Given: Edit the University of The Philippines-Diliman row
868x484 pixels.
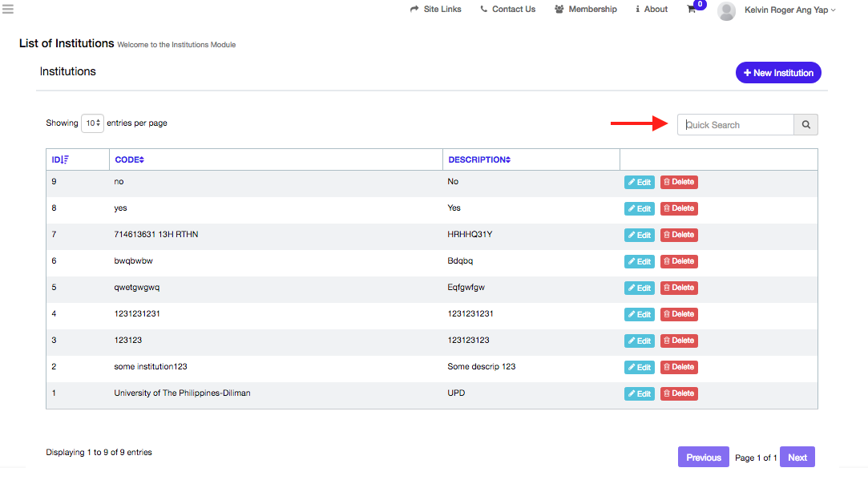Looking at the screenshot, I should point(639,394).
